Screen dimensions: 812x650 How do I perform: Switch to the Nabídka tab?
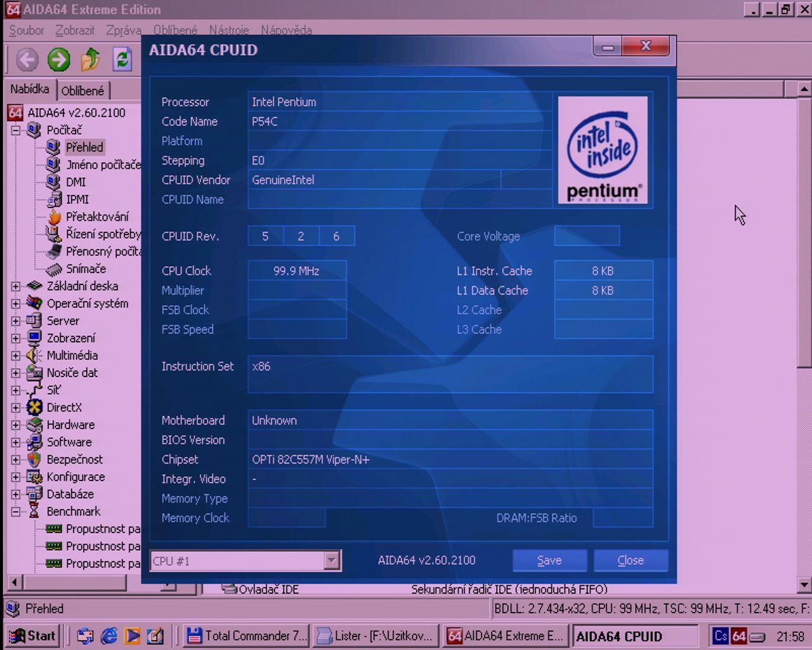click(x=30, y=90)
